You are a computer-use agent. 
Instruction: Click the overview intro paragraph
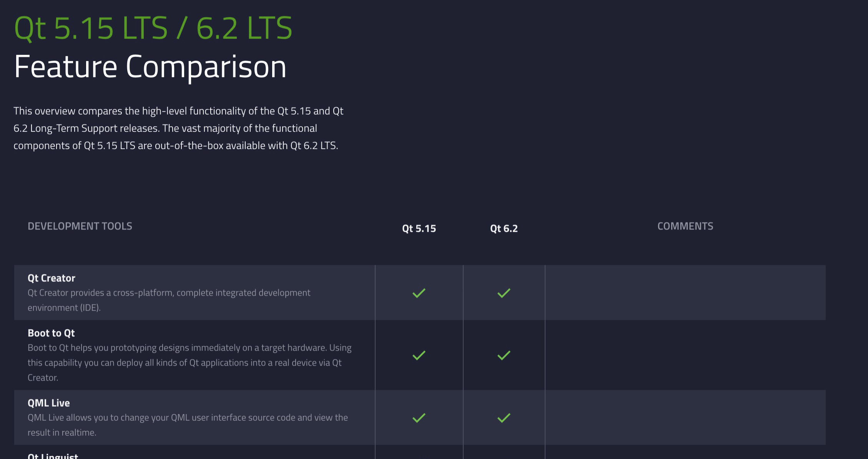click(x=178, y=128)
